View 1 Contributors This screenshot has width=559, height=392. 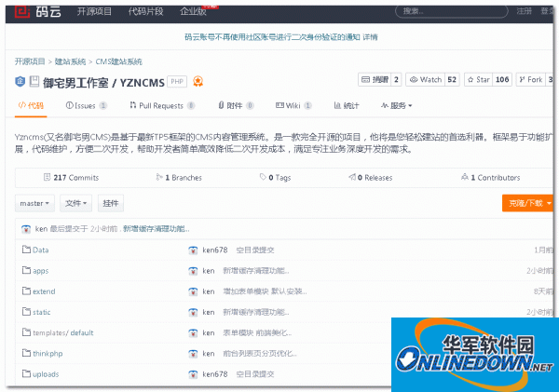[x=491, y=178]
